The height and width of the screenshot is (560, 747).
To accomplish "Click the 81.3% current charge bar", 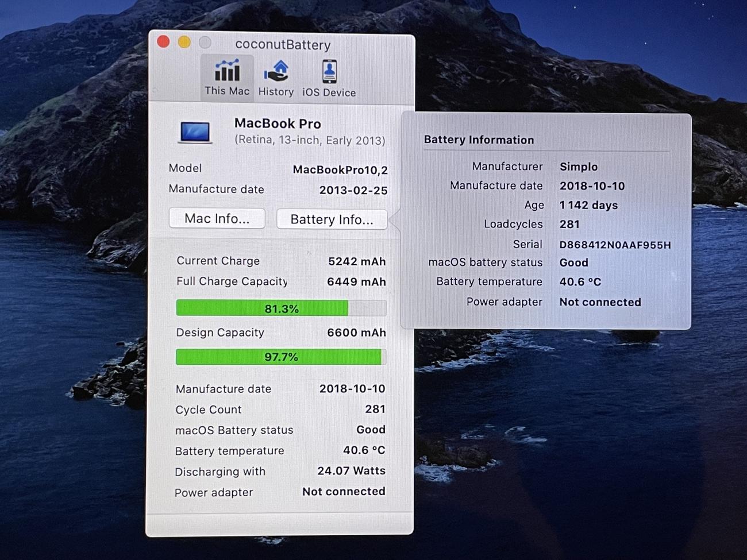I will (x=281, y=308).
